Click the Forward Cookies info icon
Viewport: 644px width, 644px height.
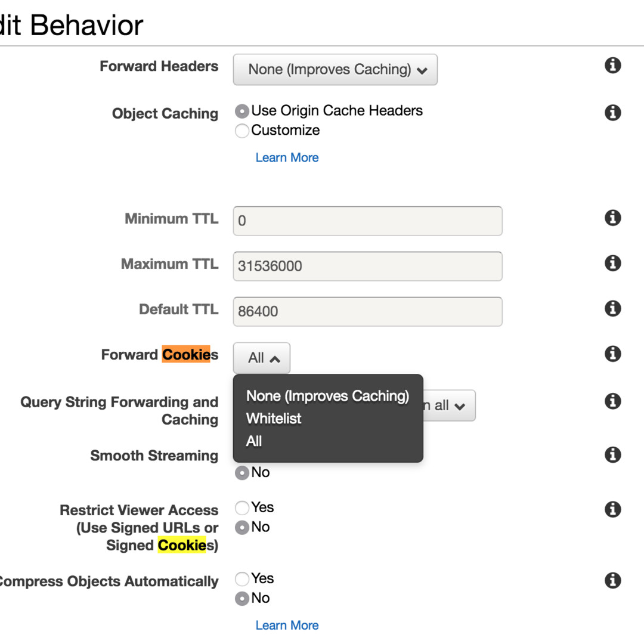point(612,354)
